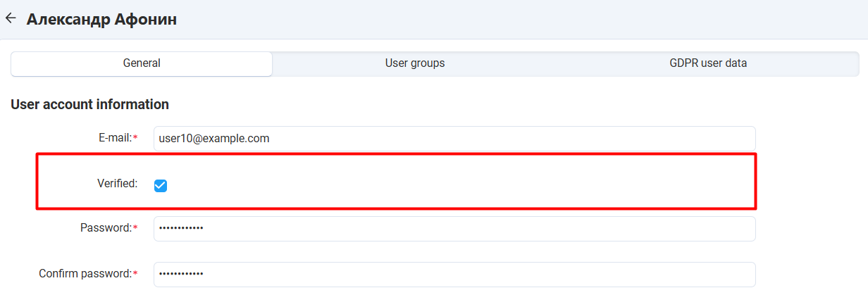This screenshot has width=868, height=295.
Task: Click the red asterisk beside Password
Action: pos(135,228)
